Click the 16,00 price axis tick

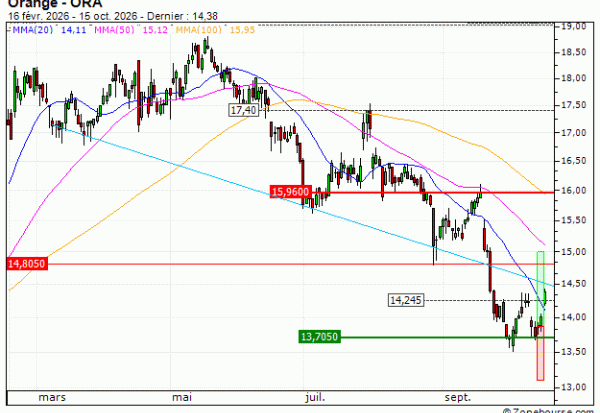pyautogui.click(x=574, y=191)
